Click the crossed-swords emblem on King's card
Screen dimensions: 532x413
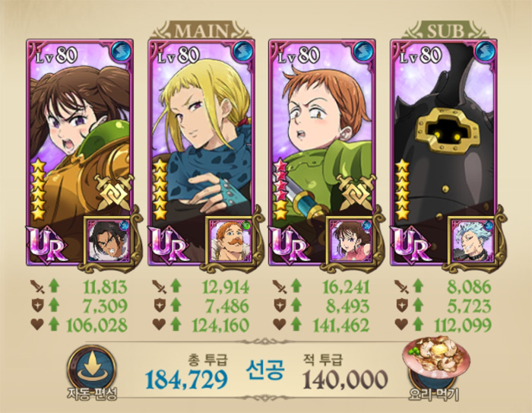pyautogui.click(x=356, y=192)
